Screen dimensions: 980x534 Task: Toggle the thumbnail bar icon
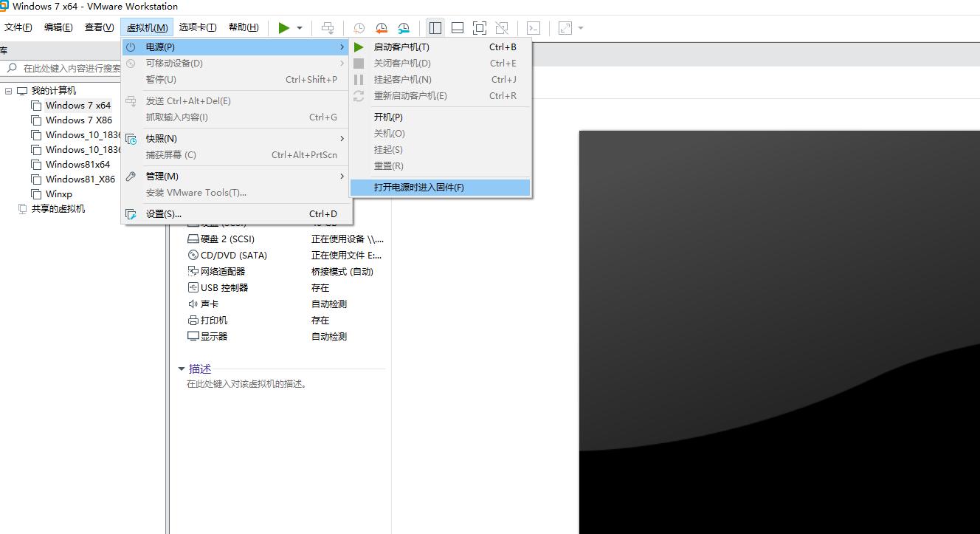tap(457, 27)
